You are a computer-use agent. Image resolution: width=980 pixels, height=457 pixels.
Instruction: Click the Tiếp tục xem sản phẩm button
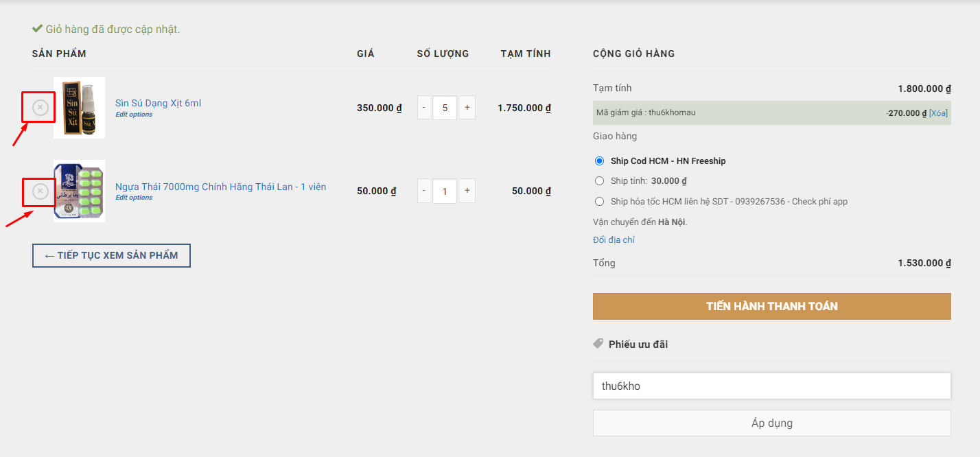pos(111,255)
